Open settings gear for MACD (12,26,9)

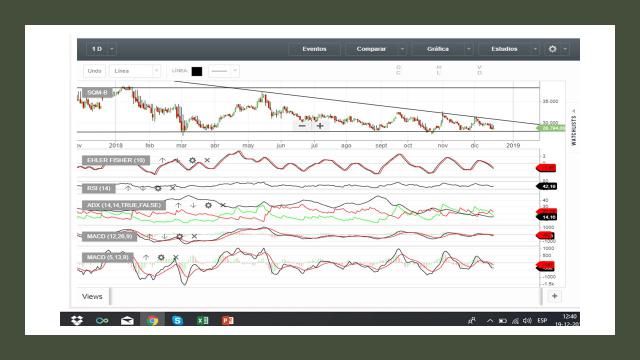[x=179, y=236]
